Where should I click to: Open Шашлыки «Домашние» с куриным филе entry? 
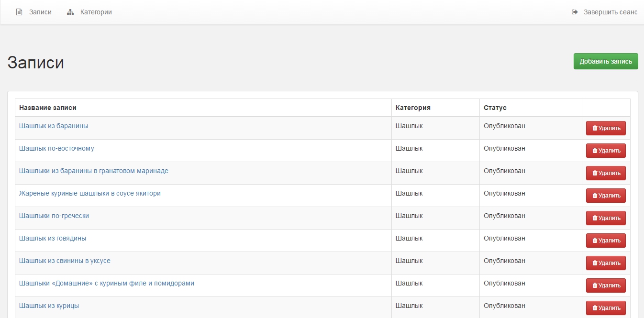coord(107,283)
